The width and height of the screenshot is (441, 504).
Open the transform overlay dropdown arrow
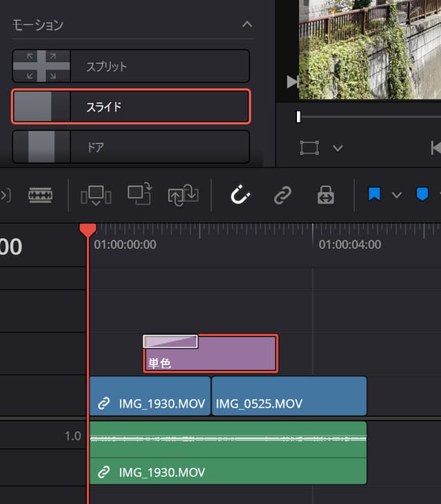tap(338, 148)
